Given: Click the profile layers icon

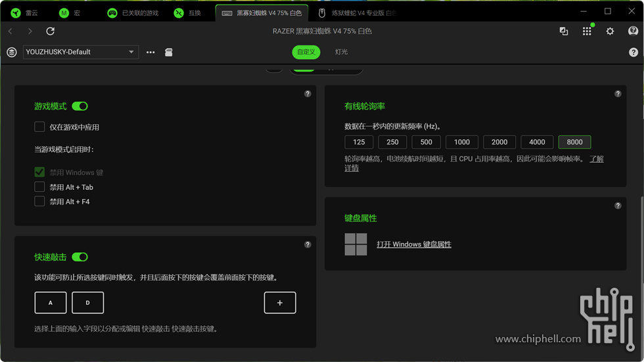Looking at the screenshot, I should click(x=12, y=52).
